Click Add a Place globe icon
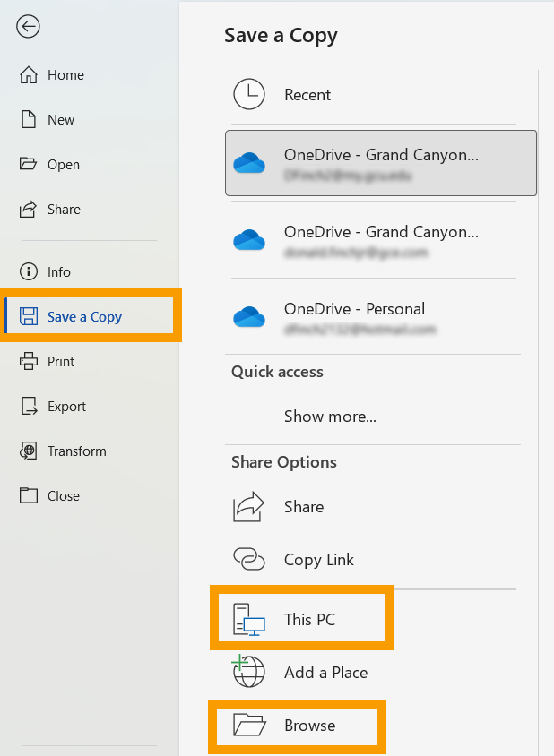 pos(247,672)
